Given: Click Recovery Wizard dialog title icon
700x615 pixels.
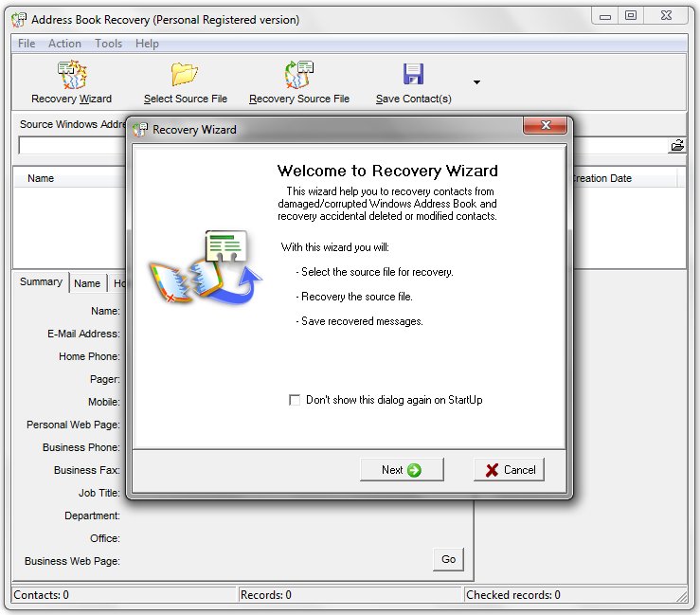Looking at the screenshot, I should (x=140, y=130).
